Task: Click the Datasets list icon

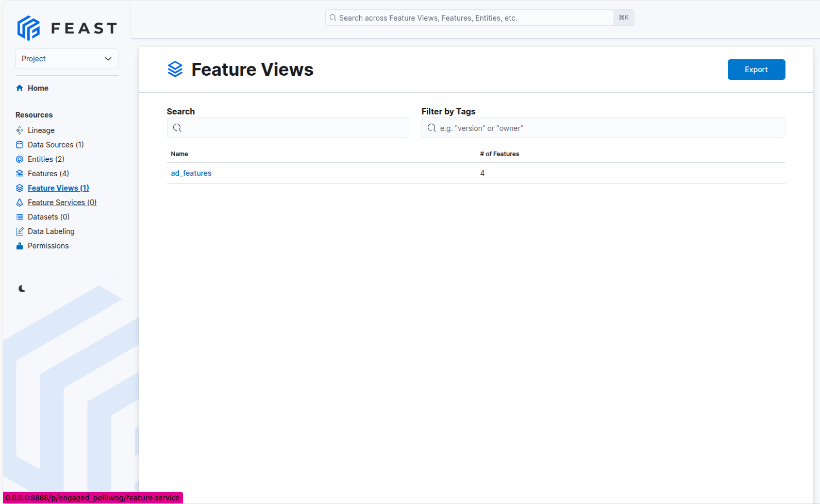Action: 20,217
